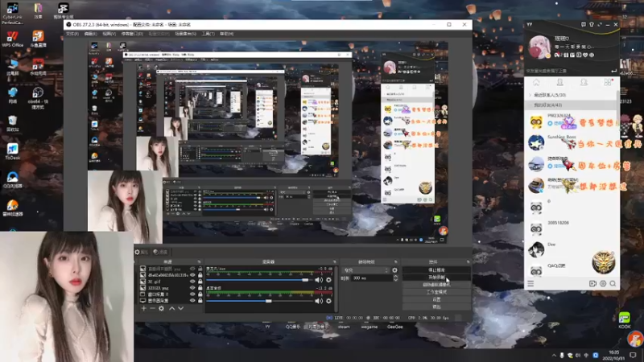Click Exit button in Controls panel

436,306
